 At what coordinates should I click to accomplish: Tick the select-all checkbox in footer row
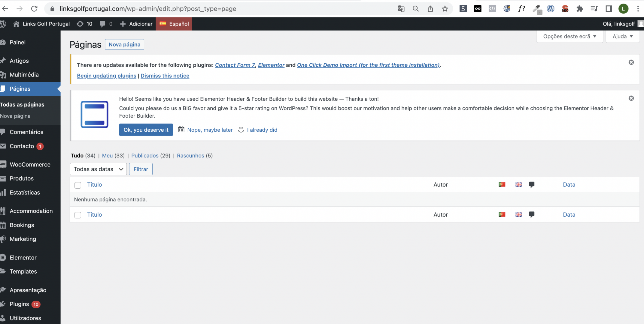(x=78, y=215)
